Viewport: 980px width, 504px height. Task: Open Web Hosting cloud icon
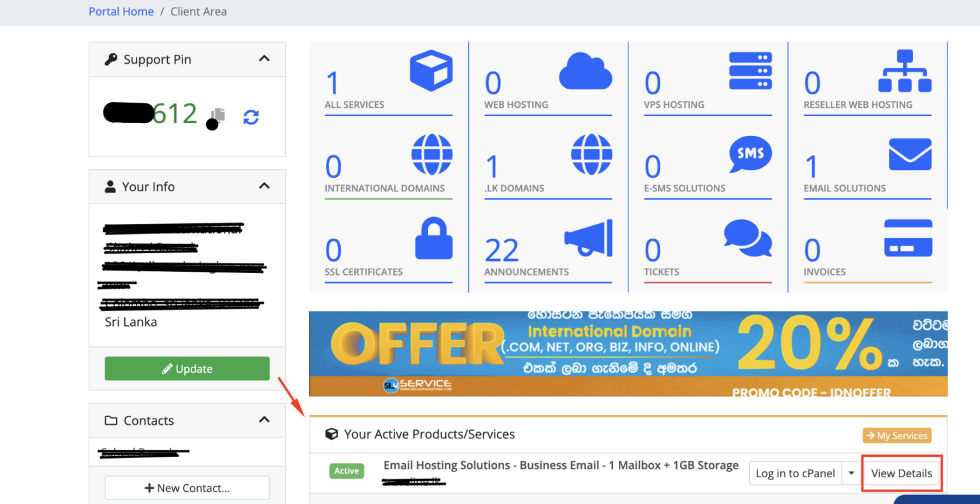pyautogui.click(x=585, y=71)
